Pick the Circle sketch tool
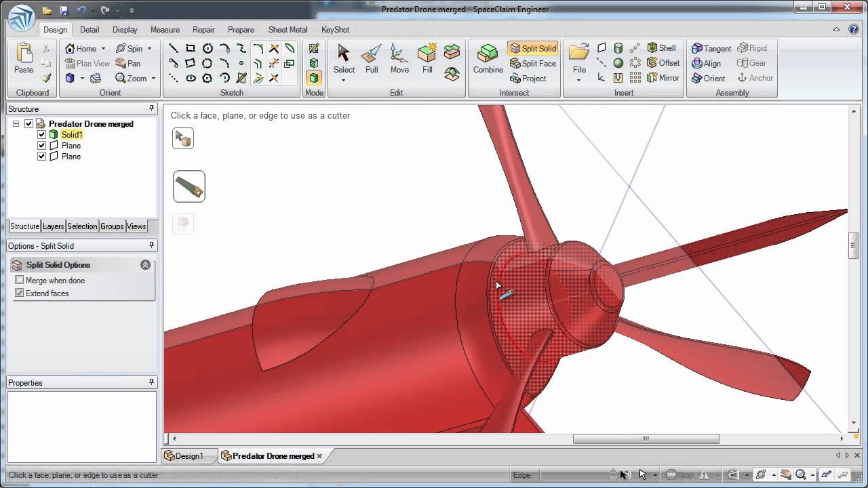 tap(208, 48)
